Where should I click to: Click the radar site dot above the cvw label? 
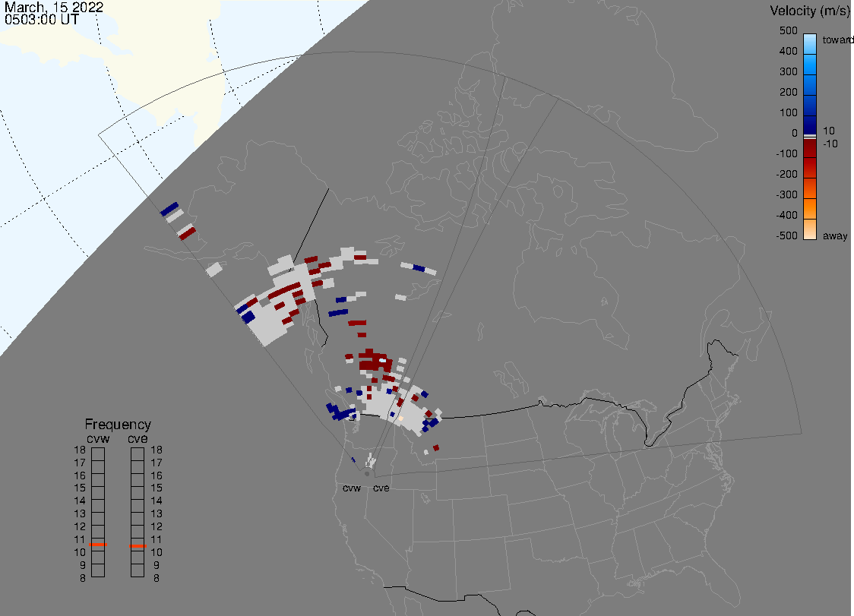tap(367, 474)
